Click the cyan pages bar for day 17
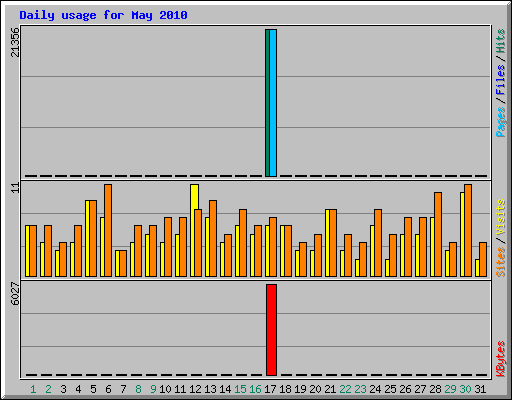512x400 pixels. tap(273, 103)
